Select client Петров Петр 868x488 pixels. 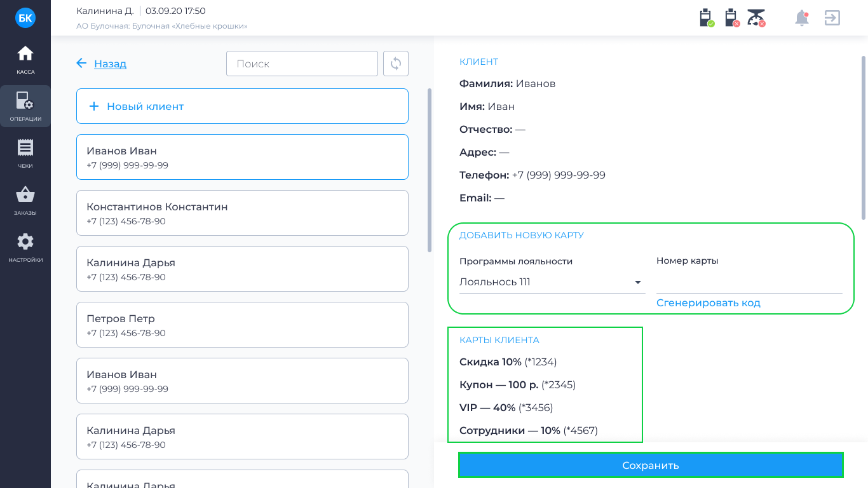pyautogui.click(x=242, y=325)
